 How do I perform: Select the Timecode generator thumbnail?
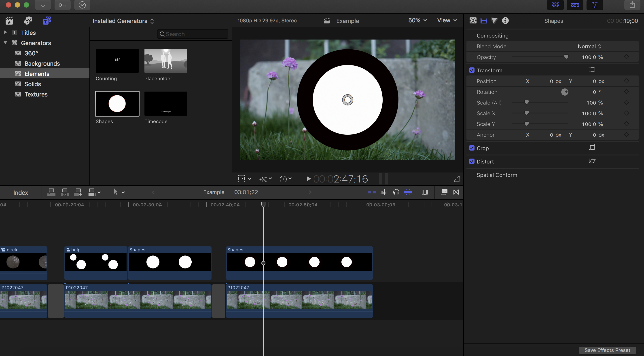[x=166, y=104]
